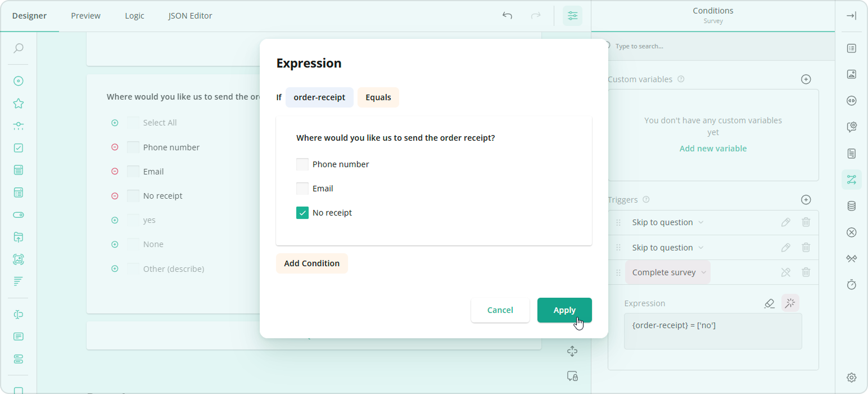868x394 pixels.
Task: Open the data panel in the right sidebar
Action: 851,205
